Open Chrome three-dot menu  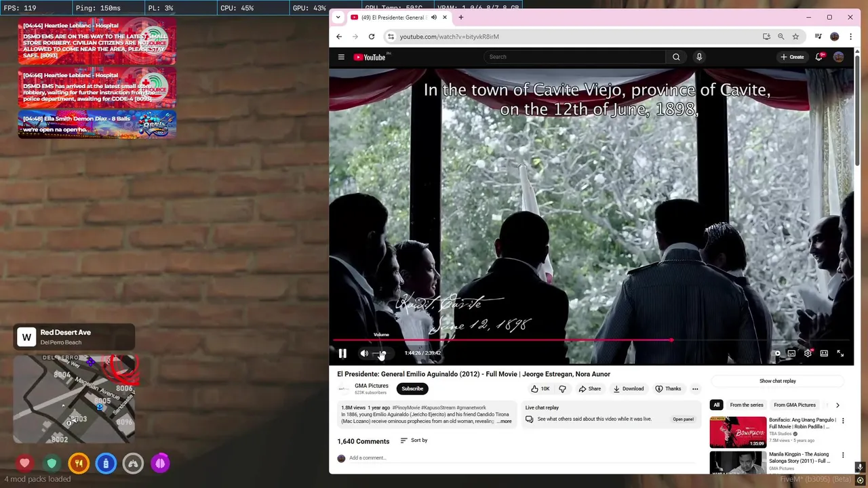(850, 37)
